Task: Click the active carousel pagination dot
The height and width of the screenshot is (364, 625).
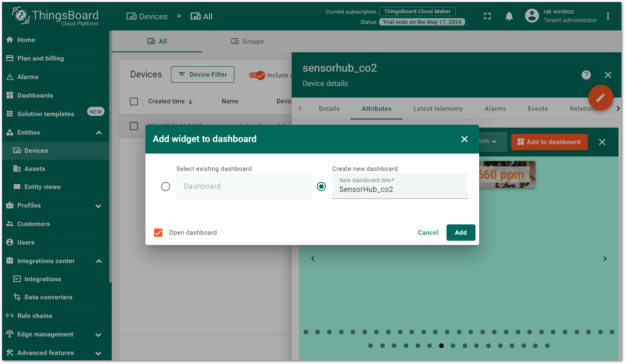Action: pos(441,346)
